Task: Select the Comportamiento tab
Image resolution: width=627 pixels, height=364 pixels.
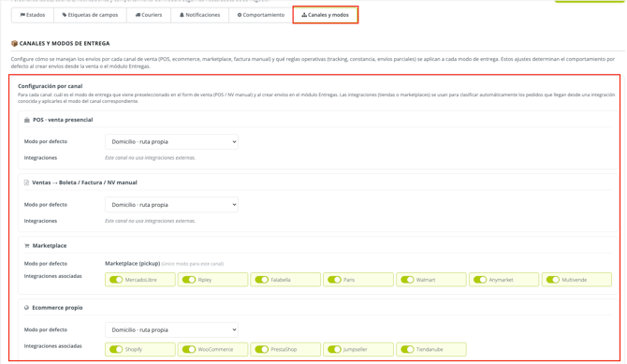Action: pyautogui.click(x=261, y=15)
